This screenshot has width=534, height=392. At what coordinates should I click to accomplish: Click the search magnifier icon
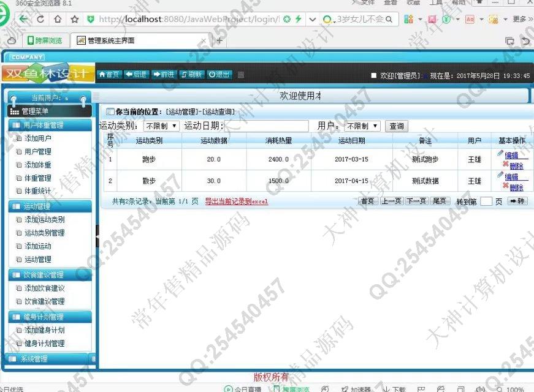coord(389,19)
